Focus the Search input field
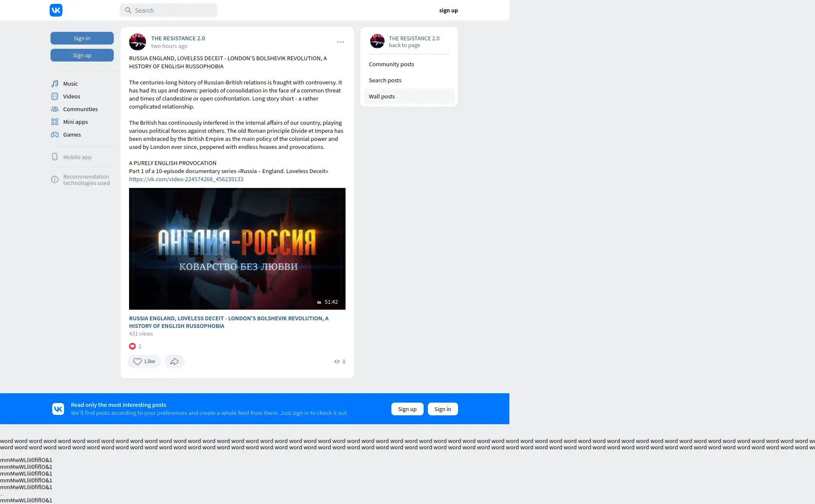 [173, 10]
